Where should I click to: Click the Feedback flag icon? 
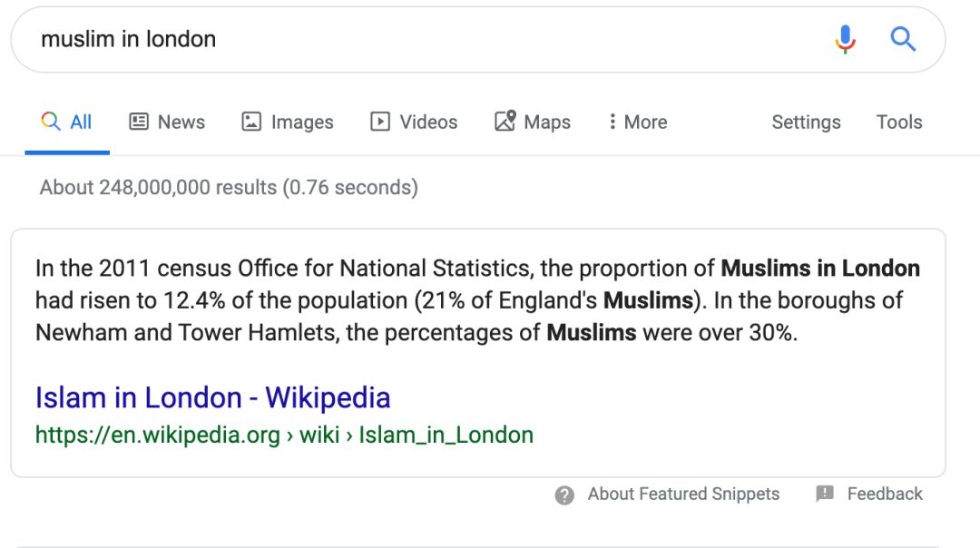coord(825,494)
